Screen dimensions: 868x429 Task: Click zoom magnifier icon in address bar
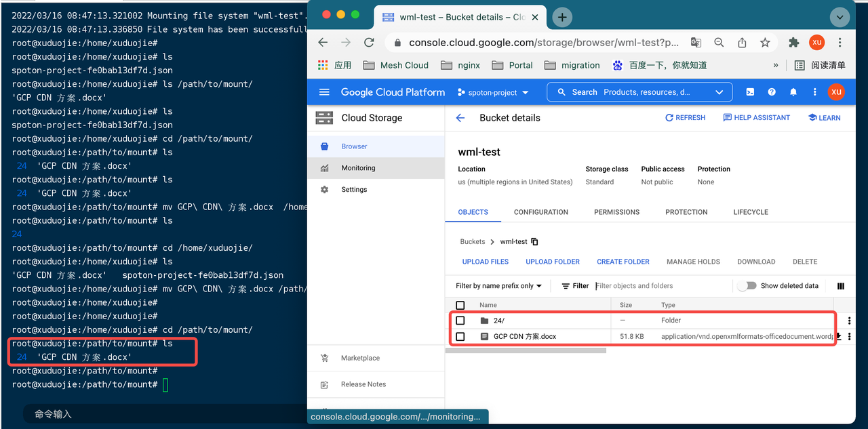pyautogui.click(x=719, y=42)
